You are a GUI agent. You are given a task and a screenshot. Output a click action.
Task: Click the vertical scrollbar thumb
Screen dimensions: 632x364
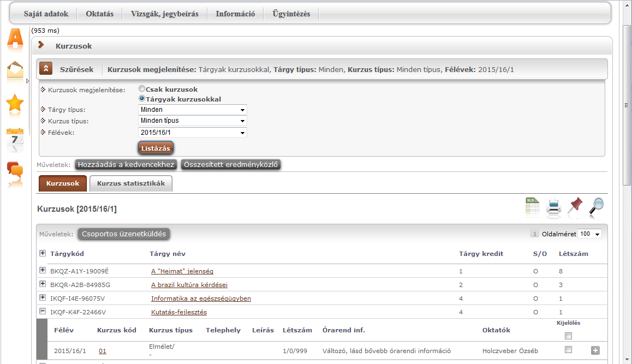pyautogui.click(x=627, y=105)
